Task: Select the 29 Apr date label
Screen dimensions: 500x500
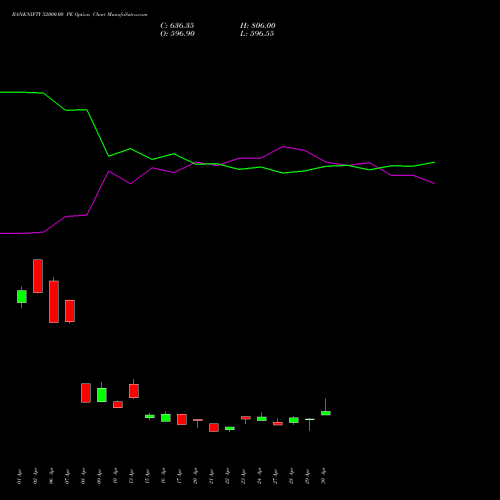Action: click(x=307, y=476)
